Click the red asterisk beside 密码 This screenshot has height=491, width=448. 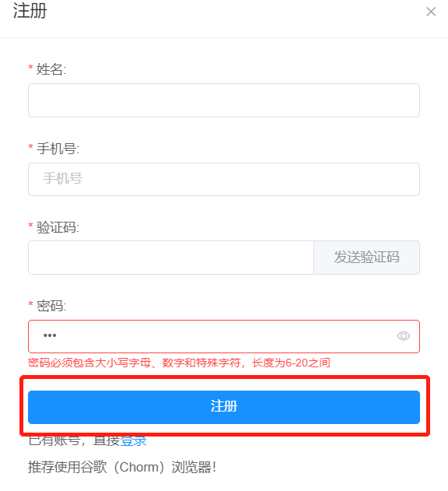[x=30, y=304]
